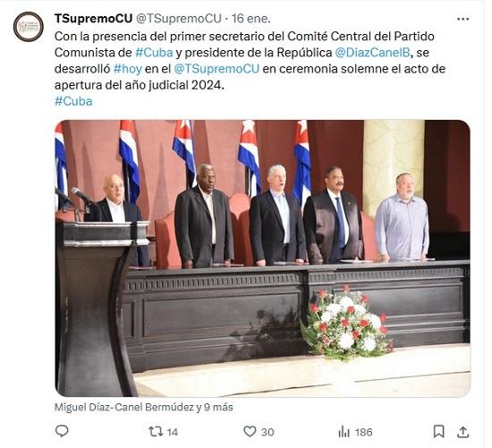Open the first #Cuba hashtag in text

coord(154,53)
